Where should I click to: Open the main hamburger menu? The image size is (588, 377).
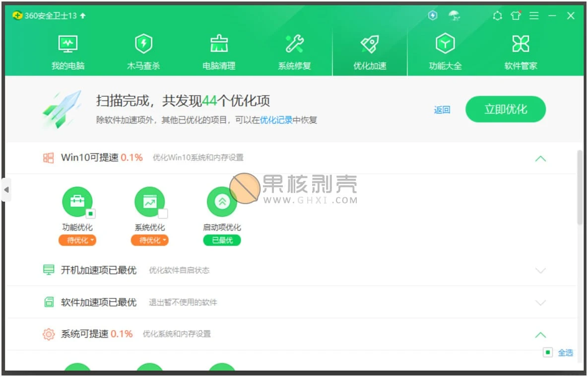534,15
